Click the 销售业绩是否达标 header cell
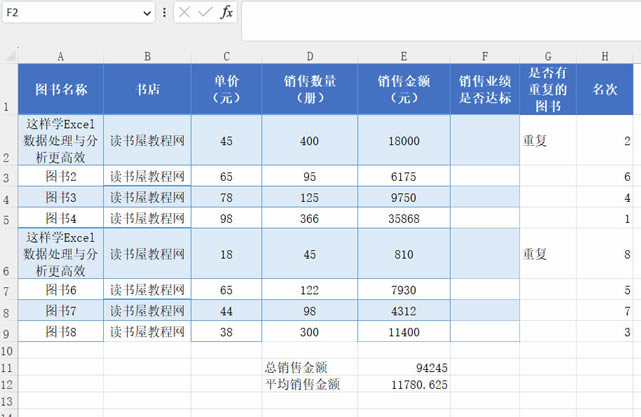The image size is (641, 417). pos(485,89)
